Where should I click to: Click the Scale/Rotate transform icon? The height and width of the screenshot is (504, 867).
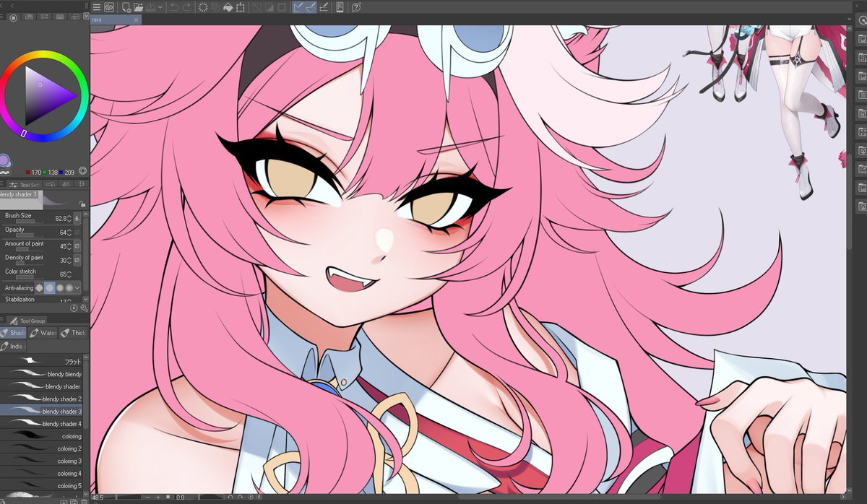[x=240, y=7]
